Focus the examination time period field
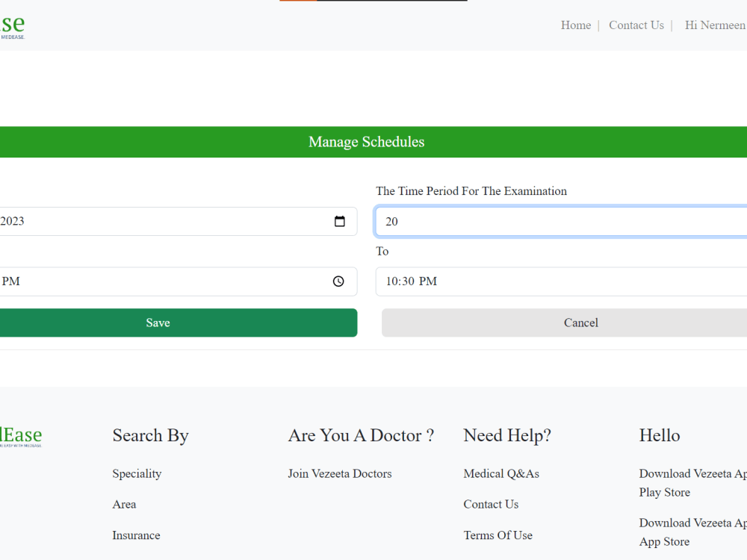The height and width of the screenshot is (560, 747). pyautogui.click(x=561, y=222)
